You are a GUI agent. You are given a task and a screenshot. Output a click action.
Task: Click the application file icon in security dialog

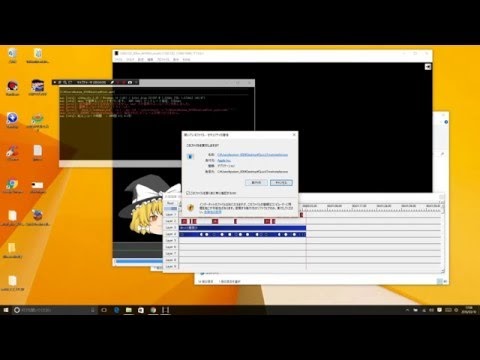190,156
